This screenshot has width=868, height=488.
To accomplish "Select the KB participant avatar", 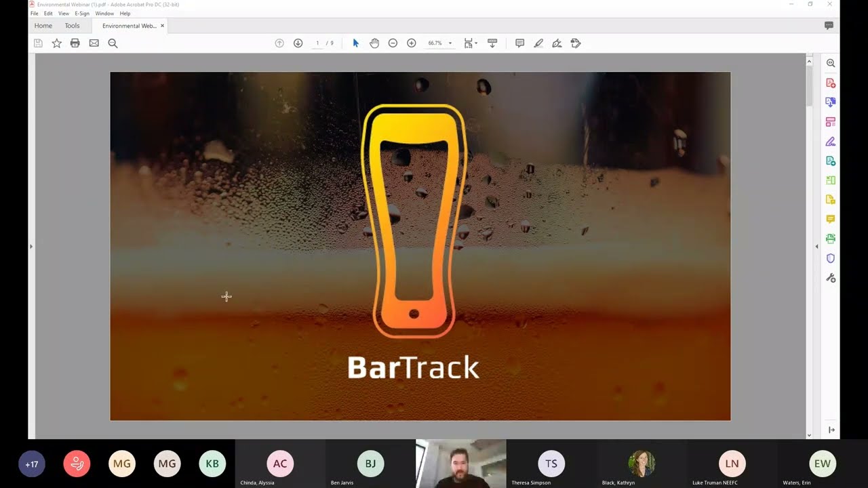I will (212, 464).
